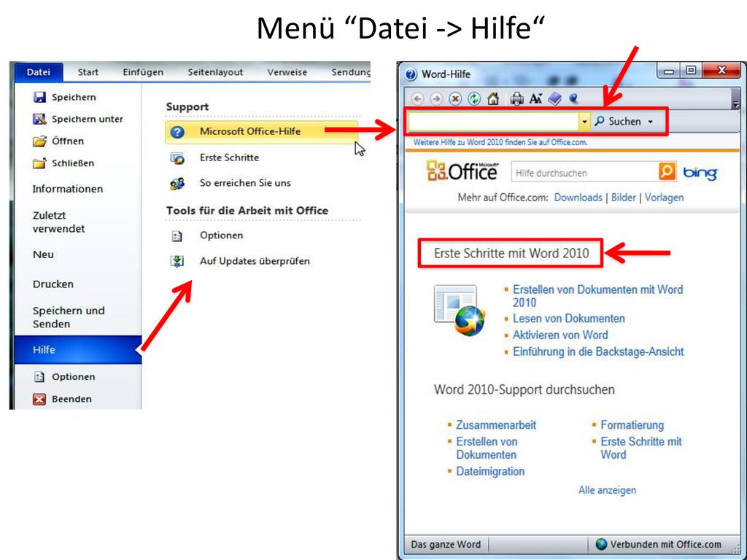Click the Word-Hilfe search input field
Viewport: 747px width, 560px height.
click(x=494, y=122)
